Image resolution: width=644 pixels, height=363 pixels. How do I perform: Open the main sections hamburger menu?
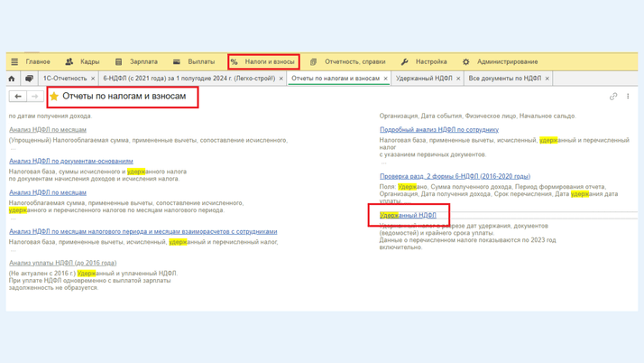coord(14,62)
